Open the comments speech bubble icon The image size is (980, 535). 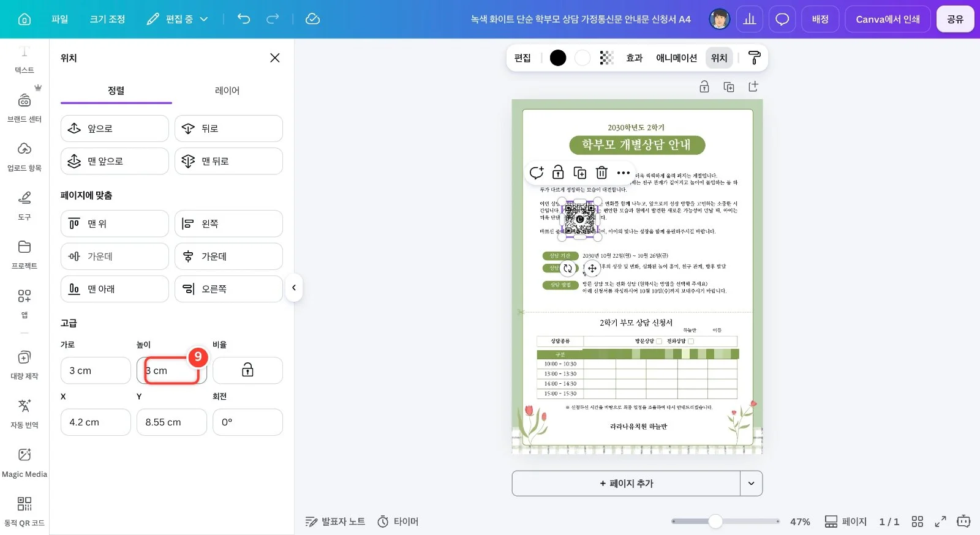(x=782, y=20)
